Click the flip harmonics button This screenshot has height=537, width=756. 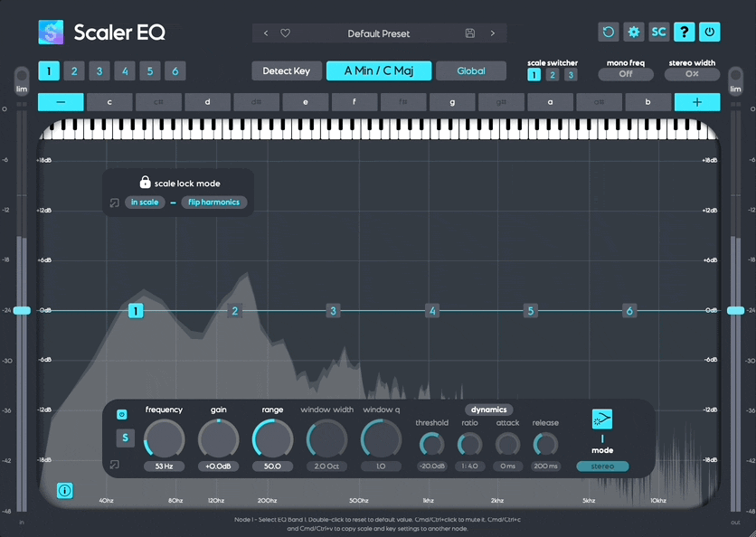(214, 203)
